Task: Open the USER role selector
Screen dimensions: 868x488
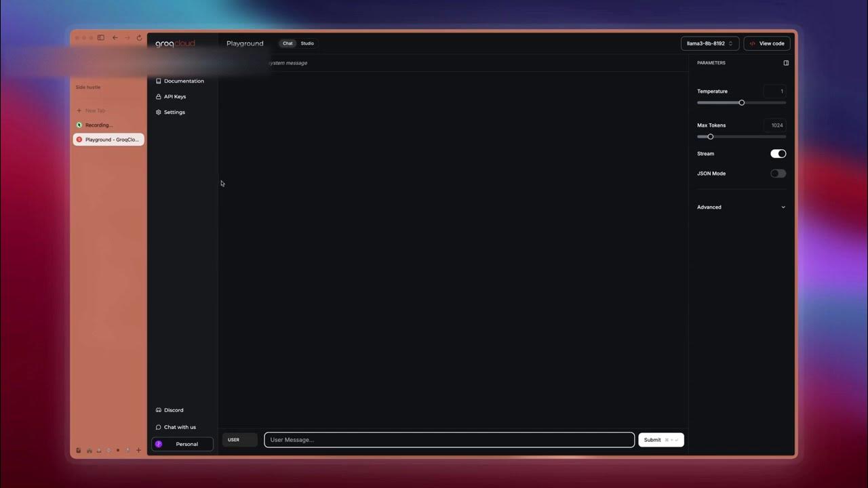Action: tap(240, 440)
